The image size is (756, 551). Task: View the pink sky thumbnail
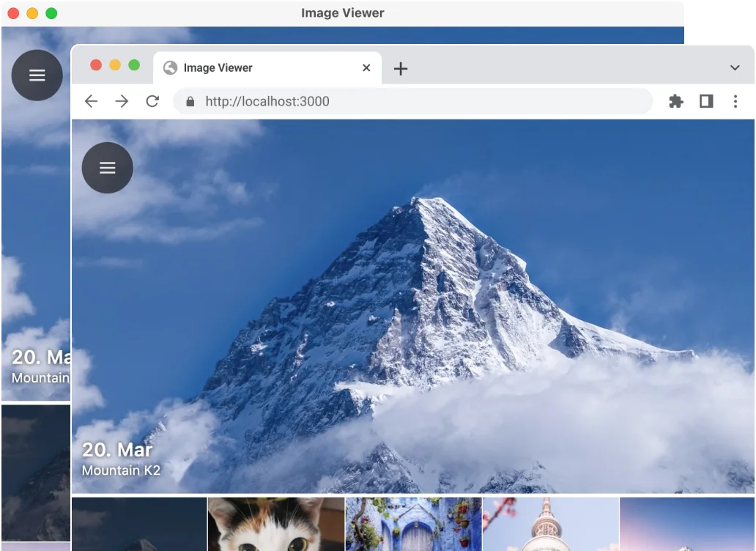686,524
